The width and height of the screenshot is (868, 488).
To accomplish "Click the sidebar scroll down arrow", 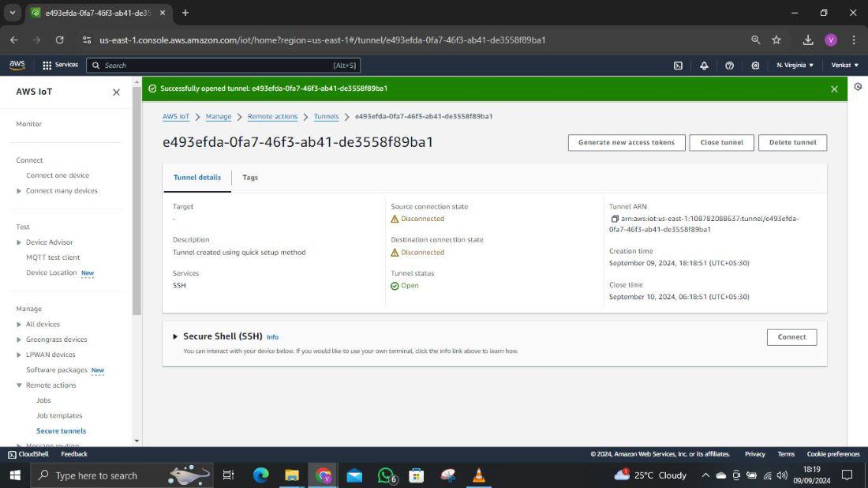I will coord(137,441).
